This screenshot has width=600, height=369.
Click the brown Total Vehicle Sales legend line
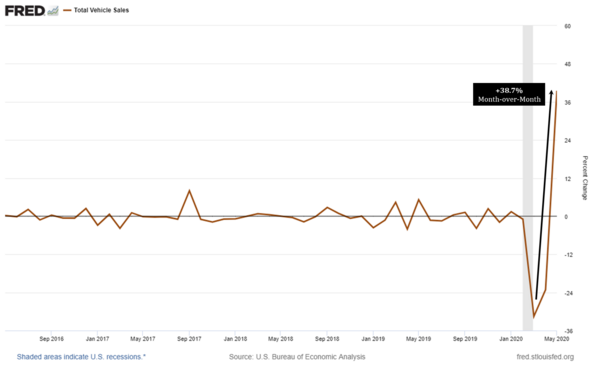tap(67, 10)
